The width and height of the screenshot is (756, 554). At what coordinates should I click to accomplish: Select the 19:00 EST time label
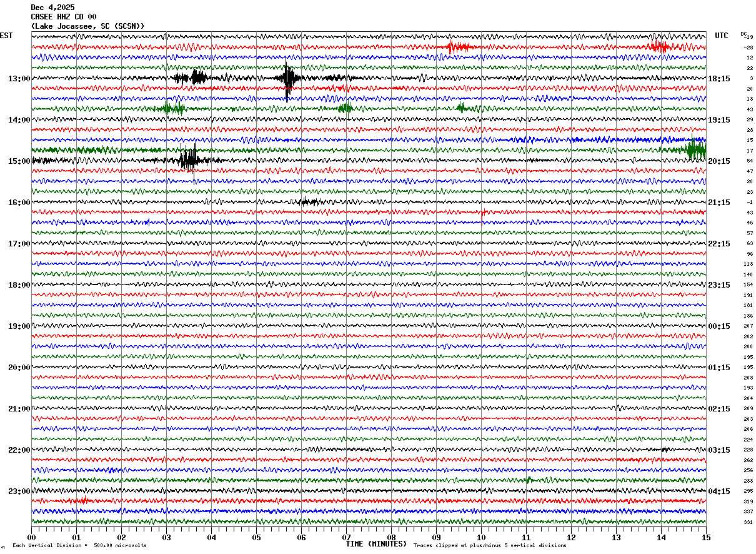coord(19,326)
